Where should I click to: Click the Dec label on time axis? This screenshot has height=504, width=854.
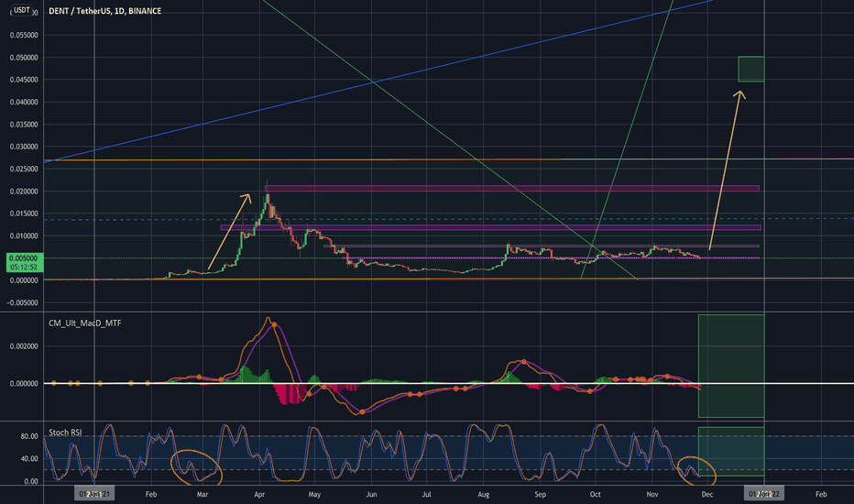pyautogui.click(x=707, y=494)
